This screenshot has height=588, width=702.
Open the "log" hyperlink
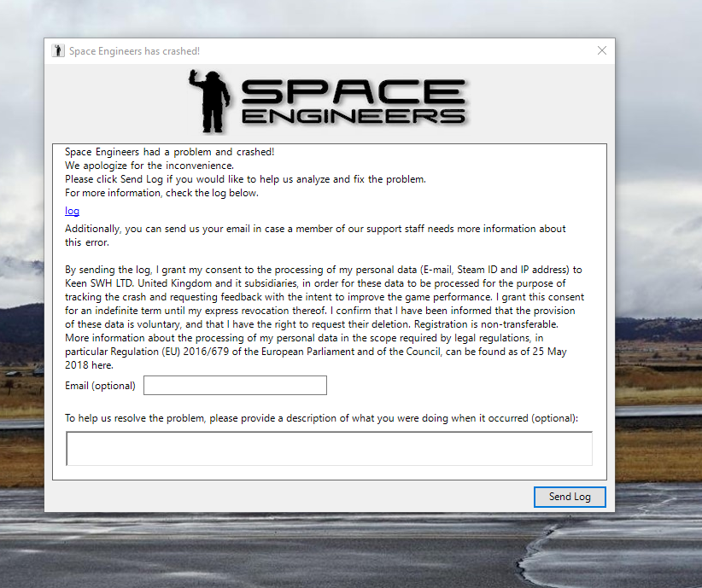pos(72,211)
